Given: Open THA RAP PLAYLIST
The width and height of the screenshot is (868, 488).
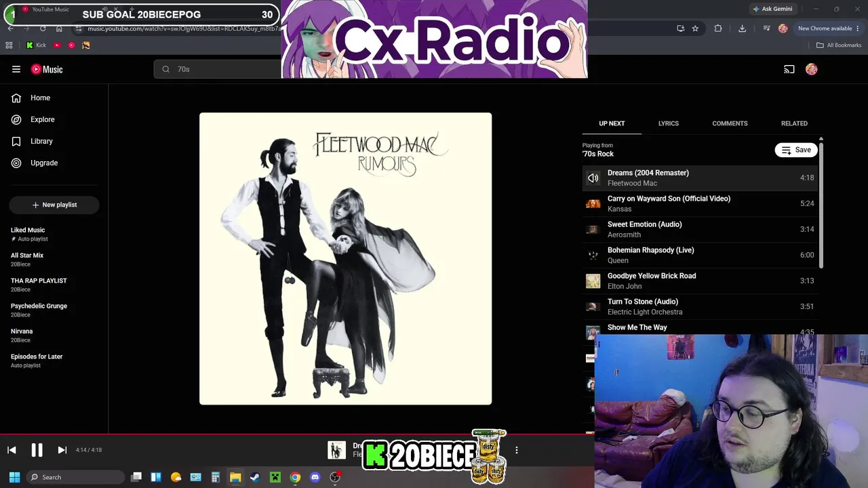Looking at the screenshot, I should tap(54, 285).
